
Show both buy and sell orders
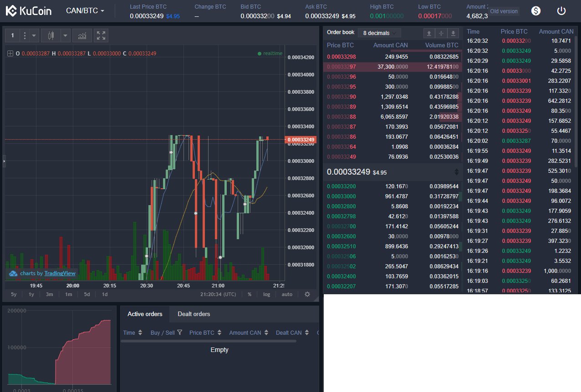click(441, 33)
